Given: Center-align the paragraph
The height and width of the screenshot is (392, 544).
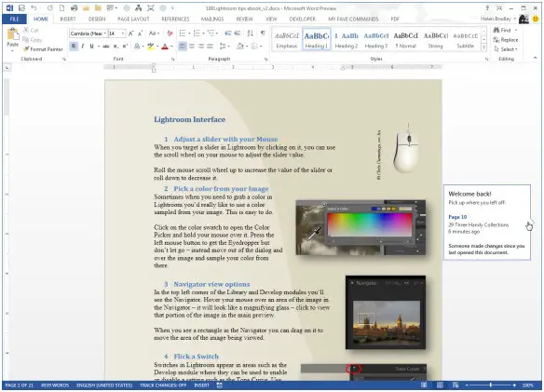Looking at the screenshot, I should [x=192, y=47].
